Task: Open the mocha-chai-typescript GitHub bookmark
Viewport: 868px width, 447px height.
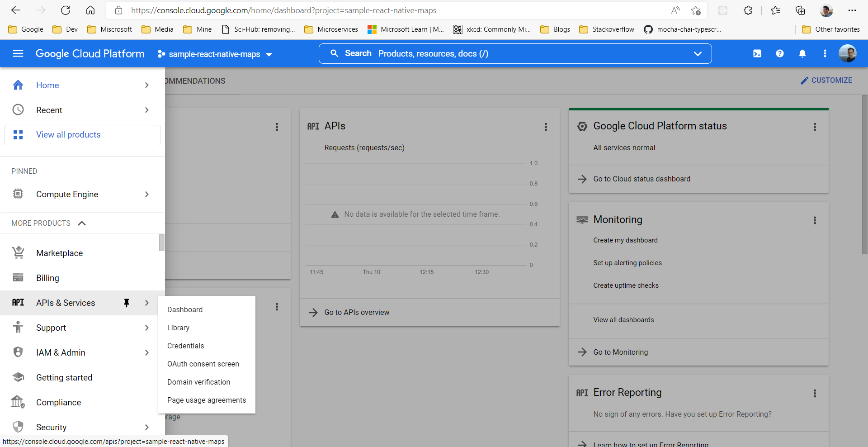Action: (683, 29)
